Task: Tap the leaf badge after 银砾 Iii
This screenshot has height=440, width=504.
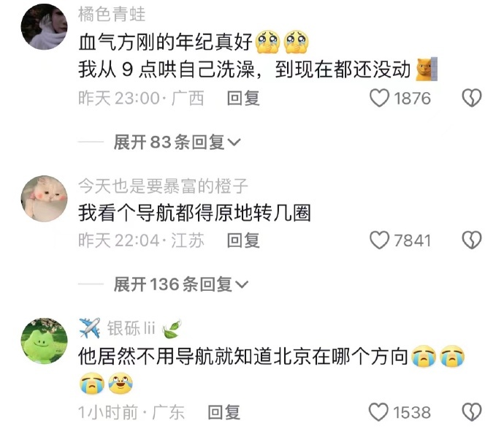Action: coord(172,329)
